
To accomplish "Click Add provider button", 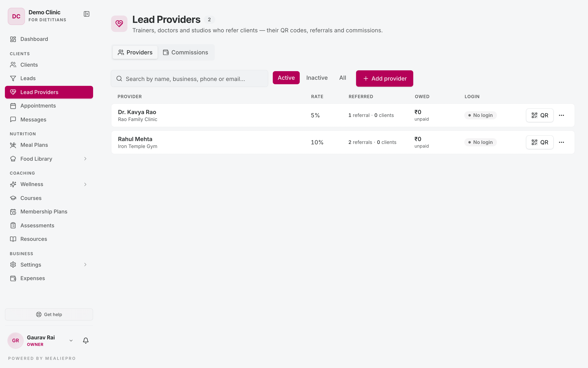I will [384, 78].
